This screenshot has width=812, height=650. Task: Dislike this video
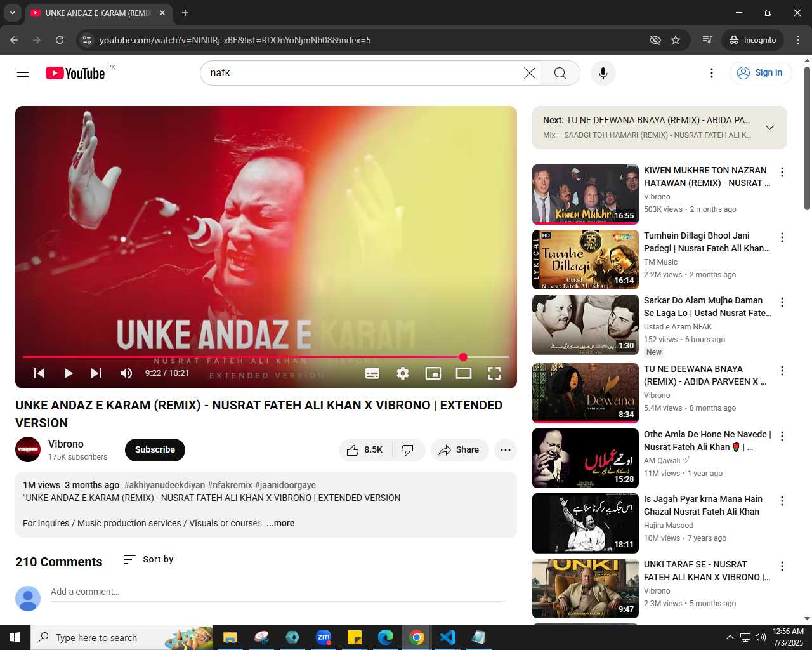tap(409, 449)
